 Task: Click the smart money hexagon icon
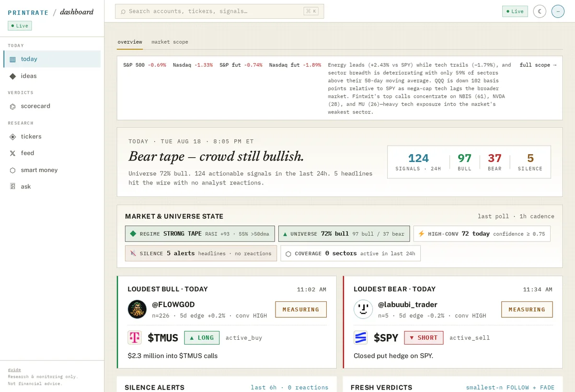tap(13, 170)
